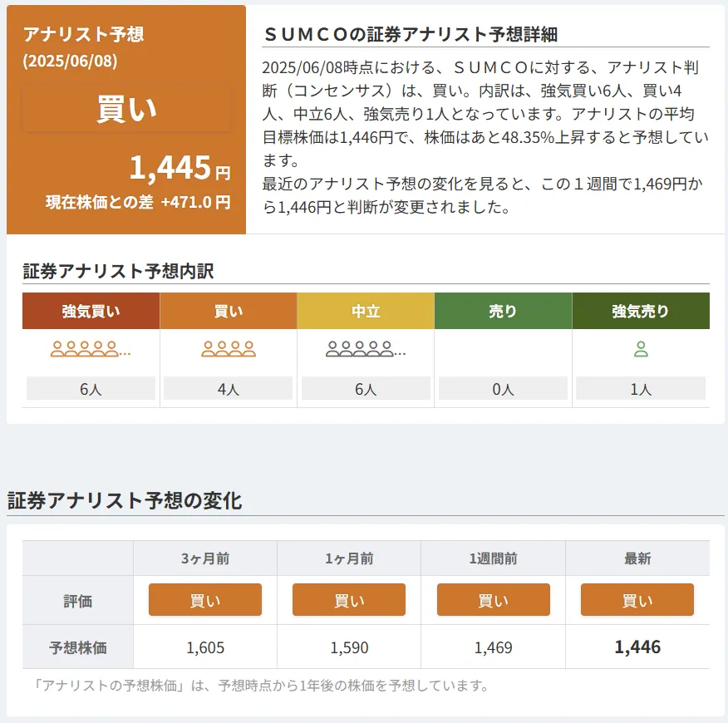Select the green 売り header cell
This screenshot has width=728, height=723.
[x=503, y=312]
